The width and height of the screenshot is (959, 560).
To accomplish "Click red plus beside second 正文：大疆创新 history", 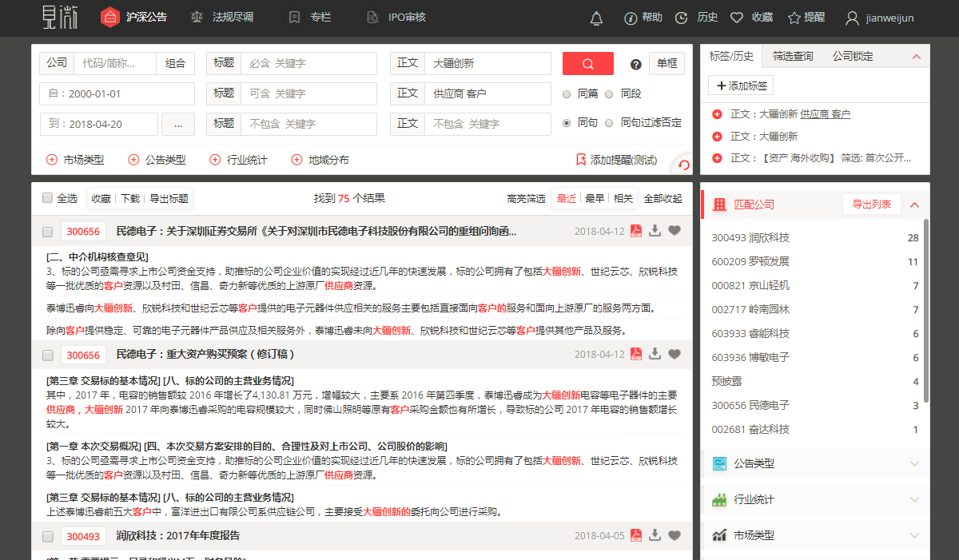I will tap(717, 137).
